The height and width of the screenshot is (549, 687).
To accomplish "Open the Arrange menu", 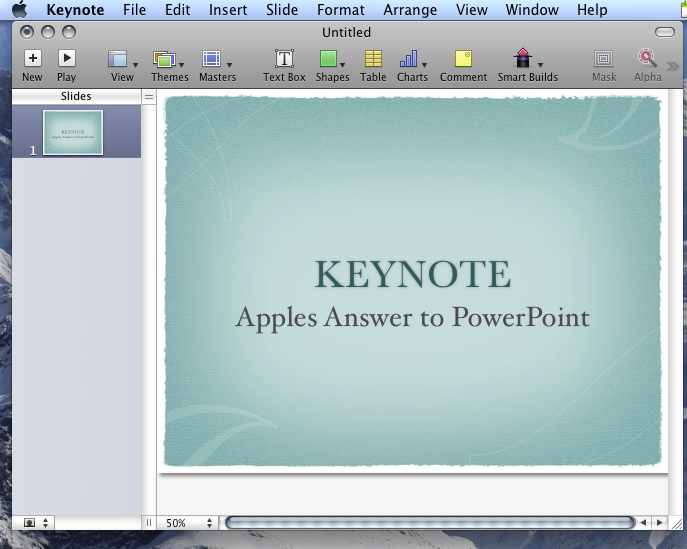I will (410, 10).
